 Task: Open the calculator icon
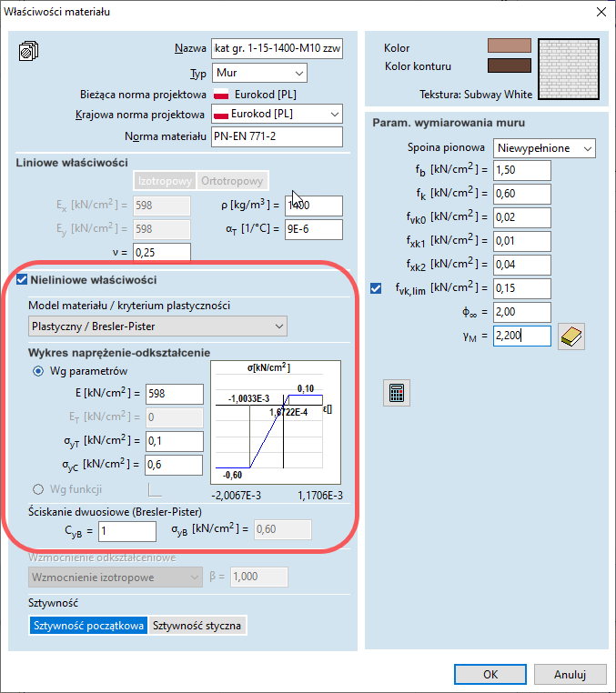pos(397,393)
